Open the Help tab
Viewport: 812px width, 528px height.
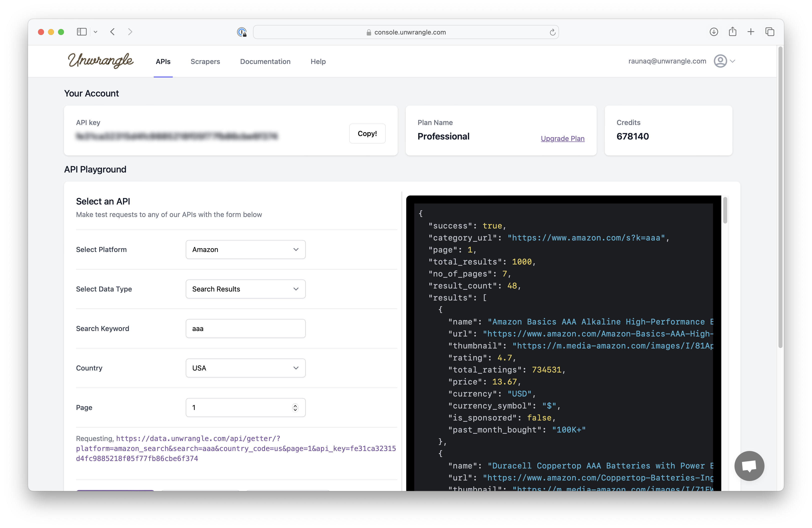coord(318,61)
